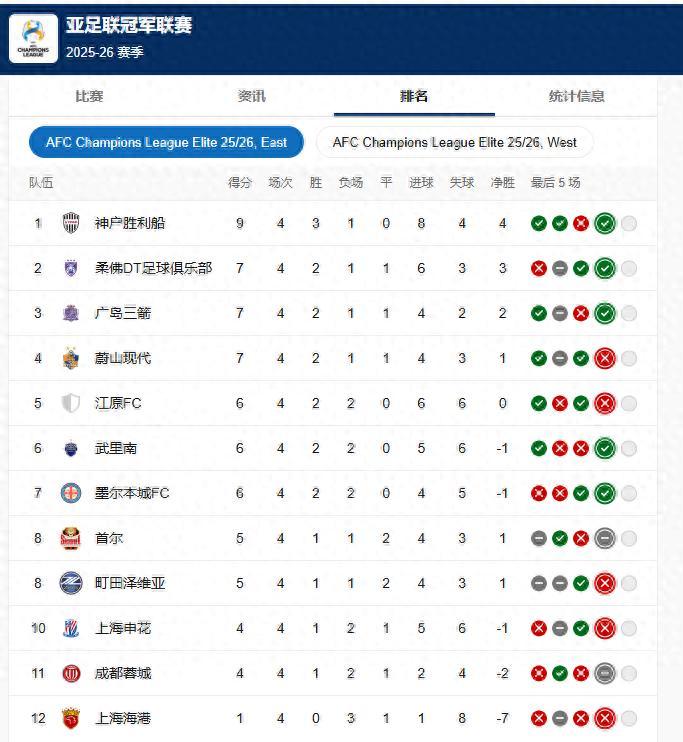Click the Vissel Kobe (神户胜利船) team crest
The height and width of the screenshot is (742, 683).
(x=71, y=223)
